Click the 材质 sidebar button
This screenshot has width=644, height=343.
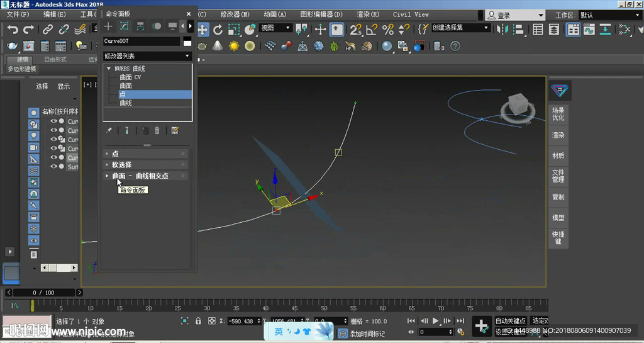pyautogui.click(x=558, y=155)
